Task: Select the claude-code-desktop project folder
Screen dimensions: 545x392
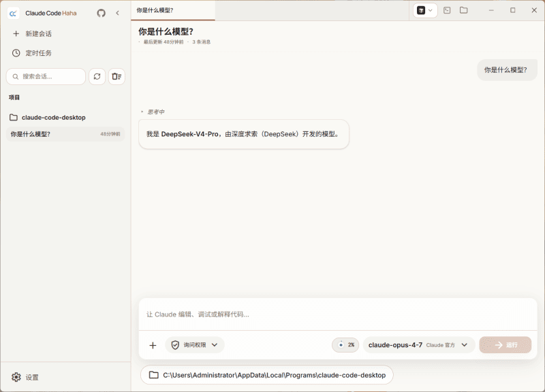Action: point(48,117)
